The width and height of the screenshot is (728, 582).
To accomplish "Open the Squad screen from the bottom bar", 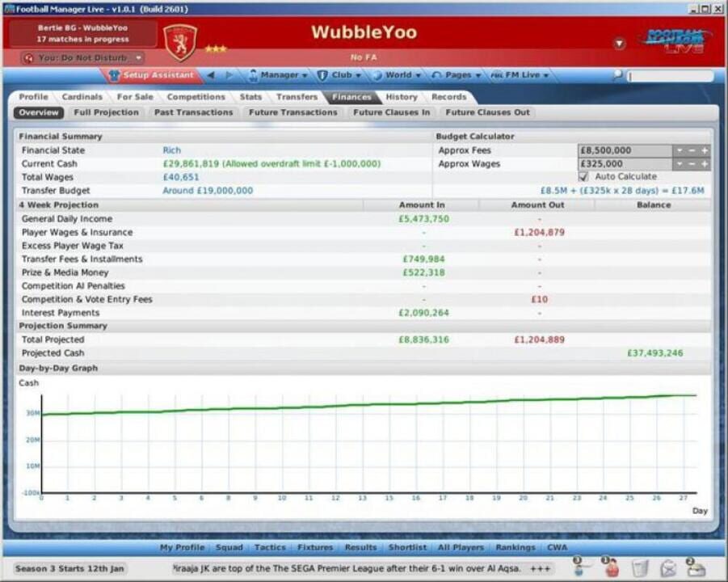I will click(x=229, y=546).
